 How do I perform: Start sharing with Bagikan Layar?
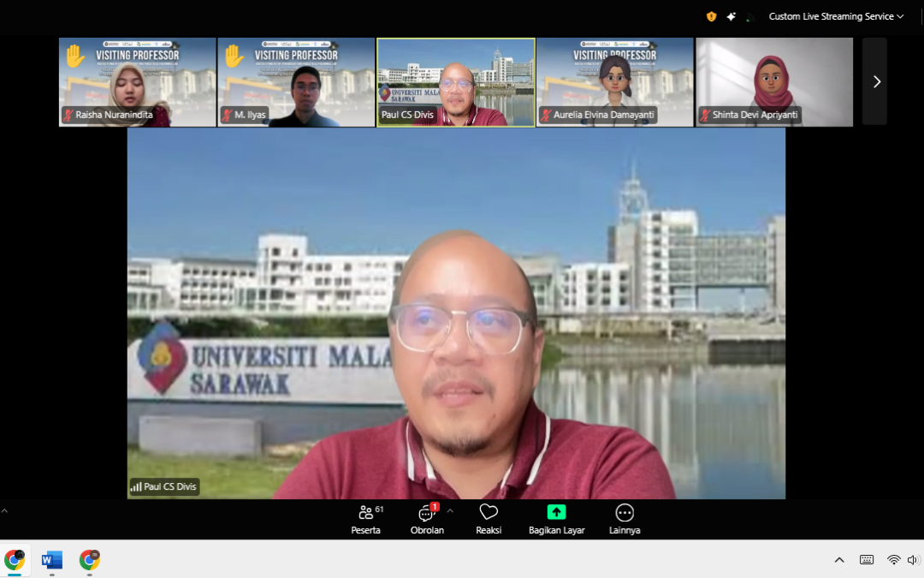point(556,519)
